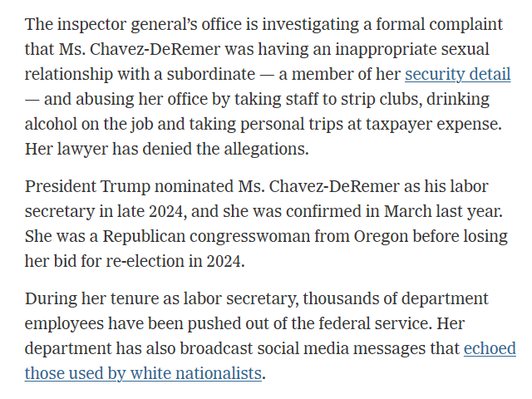Click the phrase "Republican congresswoman"
Viewport: 532px width, 399px height.
point(235,236)
